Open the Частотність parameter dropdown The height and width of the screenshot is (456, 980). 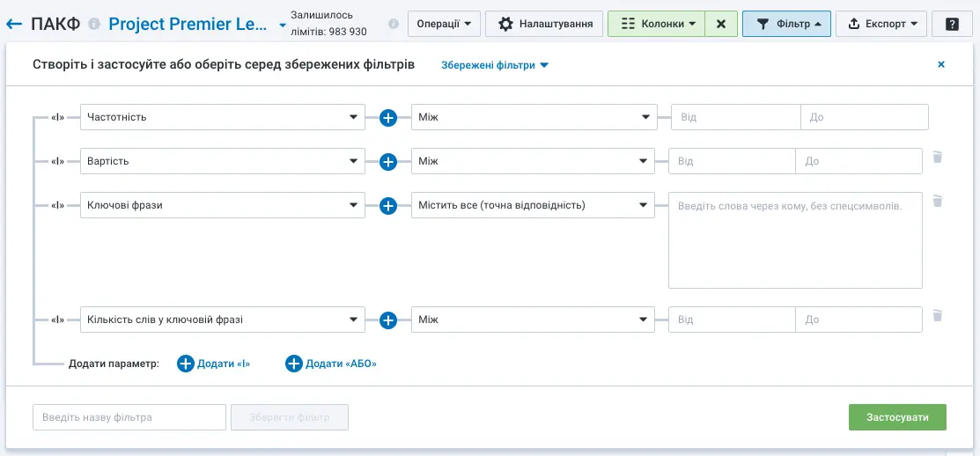point(222,117)
